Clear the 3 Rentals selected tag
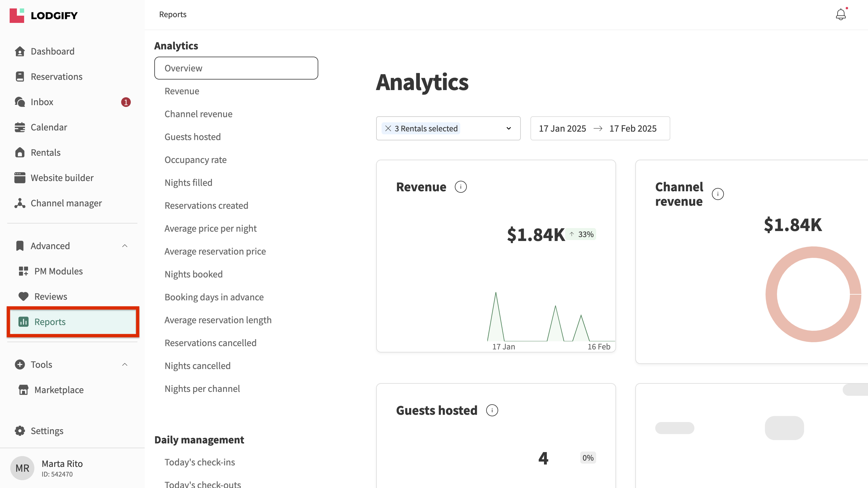 [388, 128]
